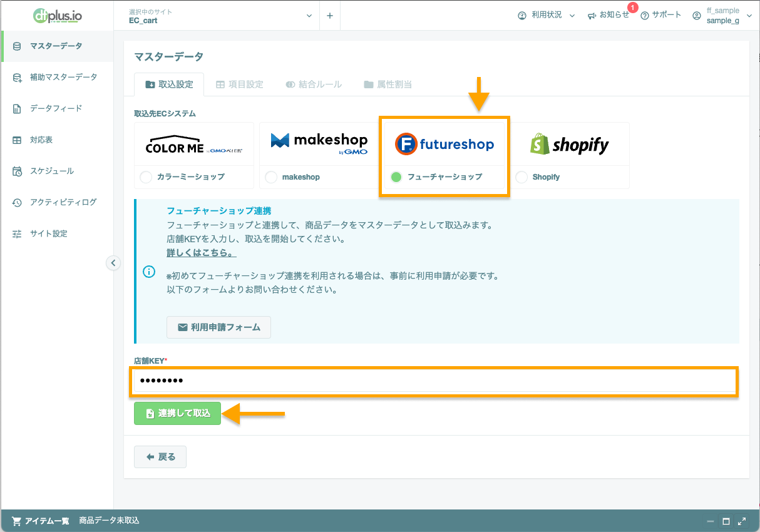Open スケジュール in the sidebar
The width and height of the screenshot is (760, 532).
coord(57,171)
